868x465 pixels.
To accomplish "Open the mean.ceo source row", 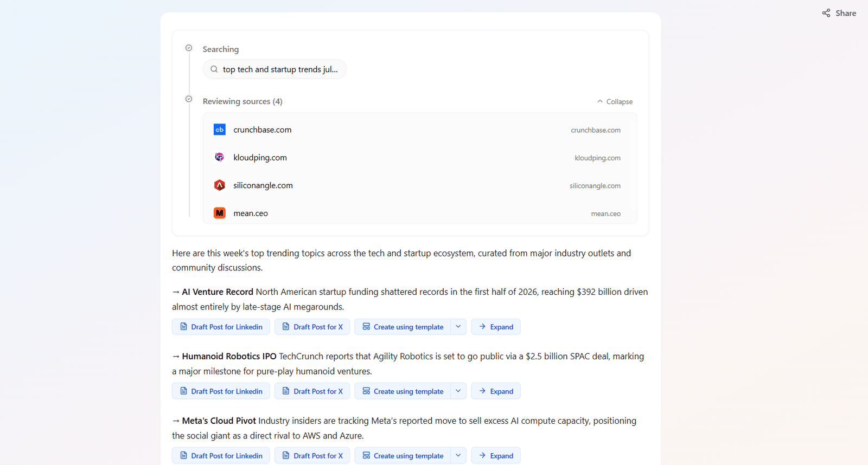I will point(420,214).
